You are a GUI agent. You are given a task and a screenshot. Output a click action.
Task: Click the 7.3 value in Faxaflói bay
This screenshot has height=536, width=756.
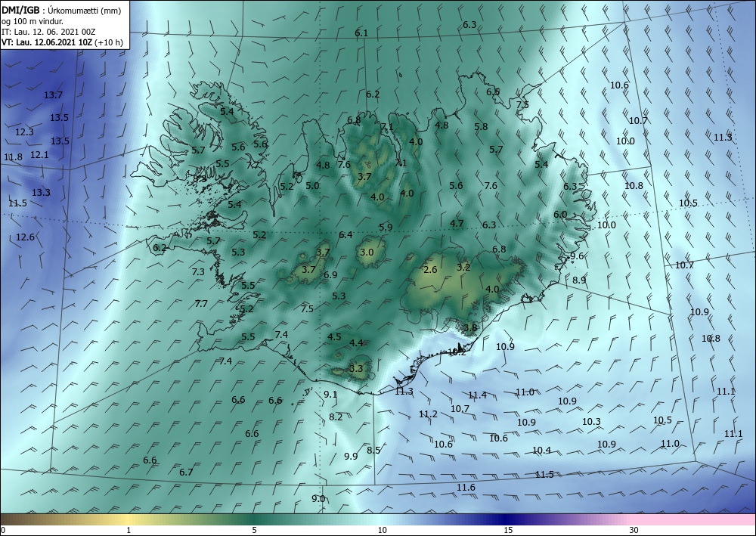click(x=198, y=272)
